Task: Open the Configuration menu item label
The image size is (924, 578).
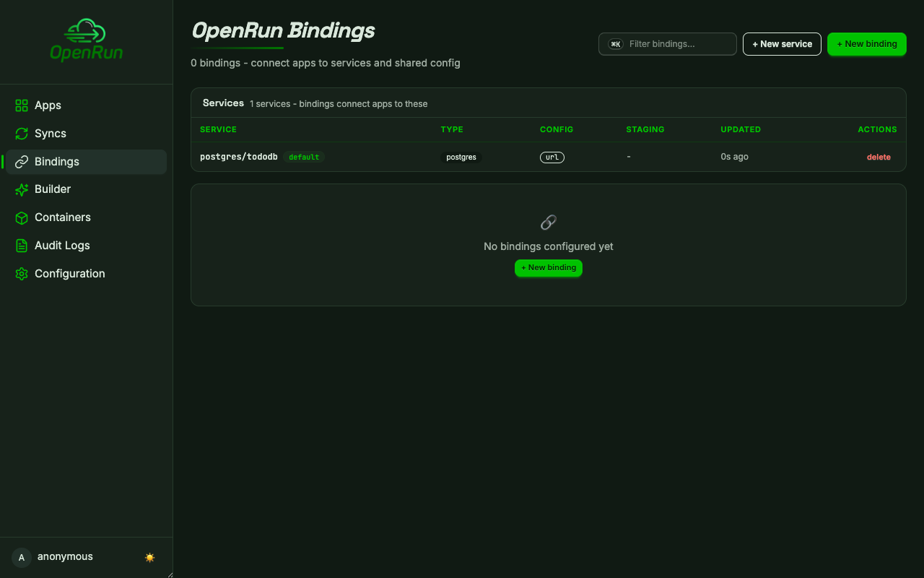Action: (x=70, y=274)
